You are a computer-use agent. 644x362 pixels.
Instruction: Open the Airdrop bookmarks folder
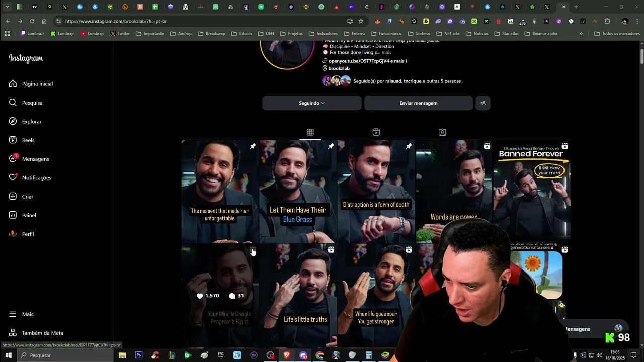click(x=181, y=34)
